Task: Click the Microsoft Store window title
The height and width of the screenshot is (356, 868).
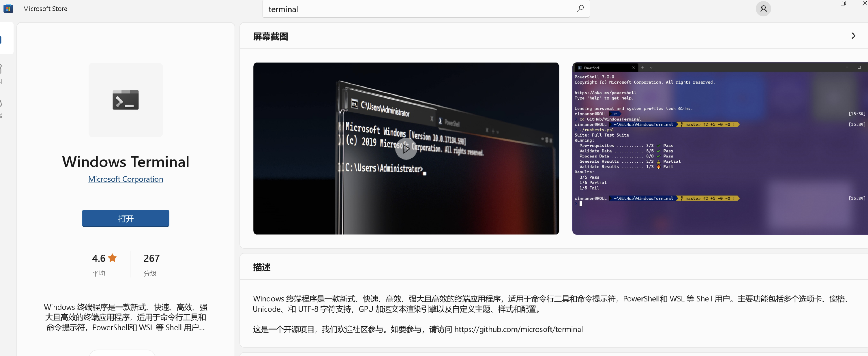Action: click(x=45, y=9)
